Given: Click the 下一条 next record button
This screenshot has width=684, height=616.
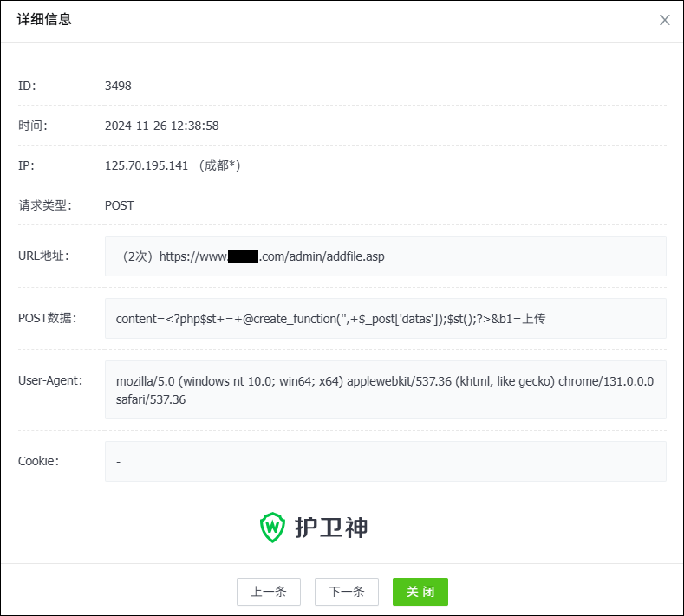Looking at the screenshot, I should pos(347,592).
